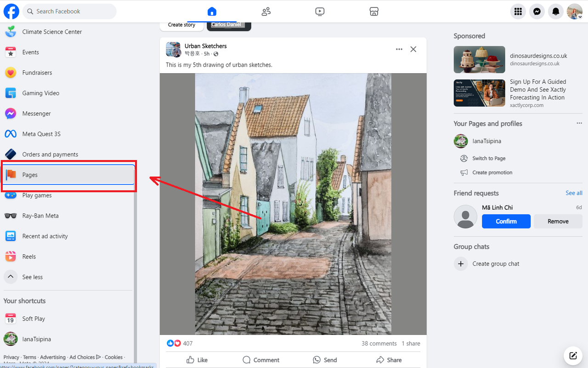Click the Facebook logo icon

click(x=11, y=11)
